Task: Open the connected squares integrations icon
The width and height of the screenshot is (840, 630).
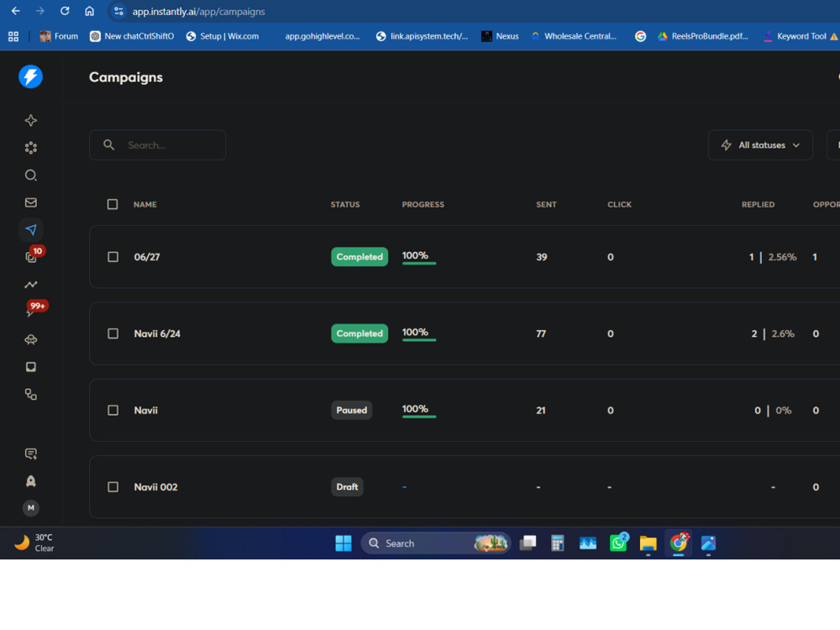Action: pyautogui.click(x=30, y=395)
